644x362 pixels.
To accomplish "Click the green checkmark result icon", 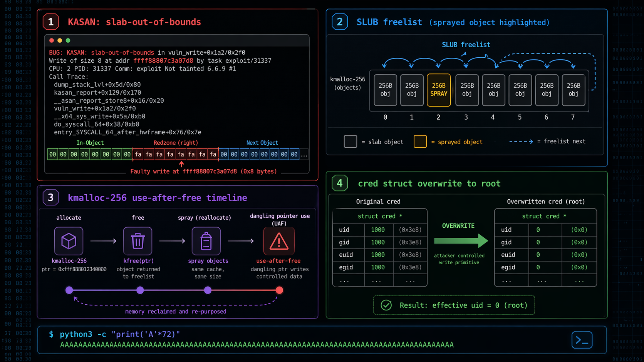I will (x=386, y=305).
